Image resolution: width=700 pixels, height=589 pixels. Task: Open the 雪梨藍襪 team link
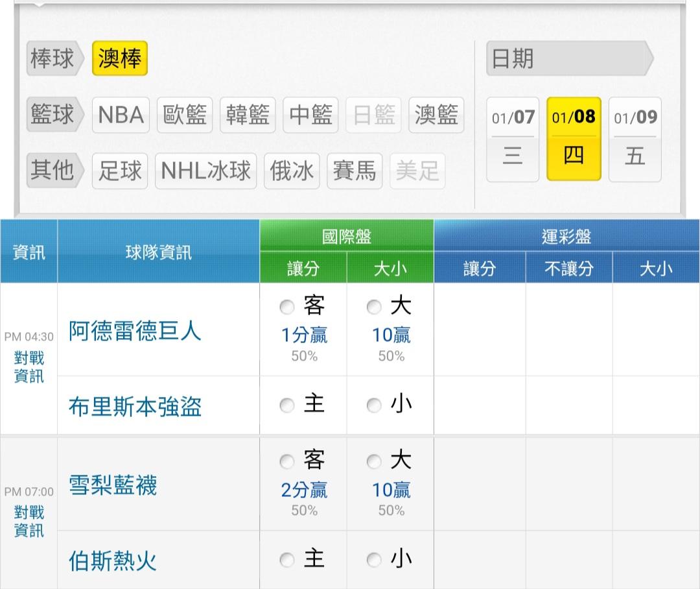click(113, 485)
